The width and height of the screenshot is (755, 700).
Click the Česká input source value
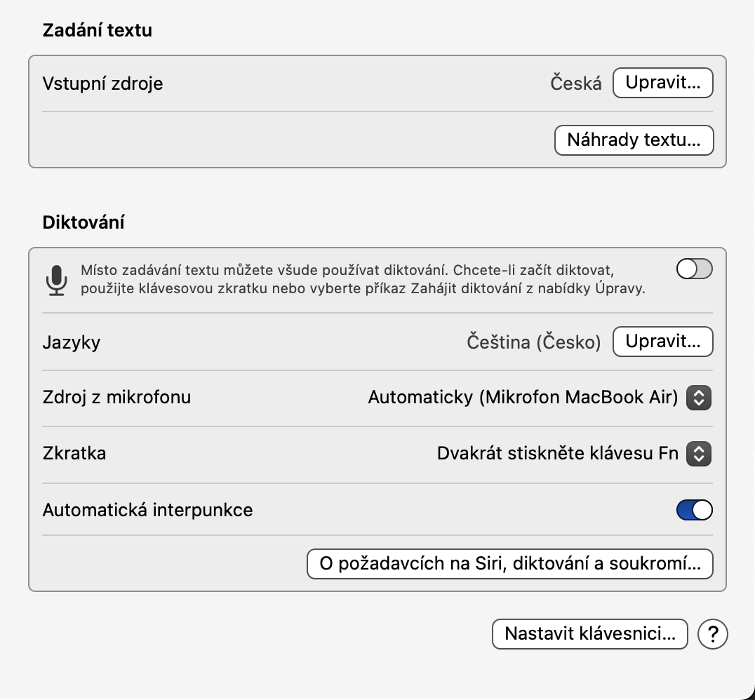click(575, 84)
